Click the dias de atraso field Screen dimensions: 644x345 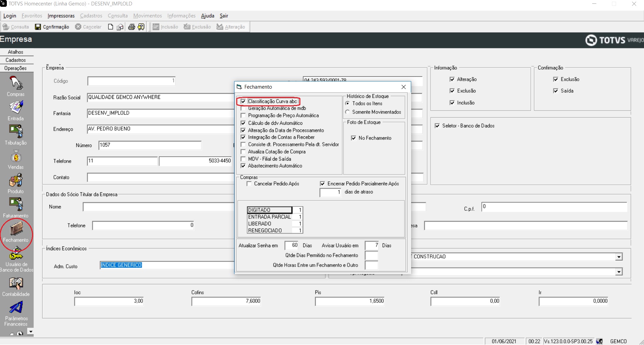tap(330, 192)
